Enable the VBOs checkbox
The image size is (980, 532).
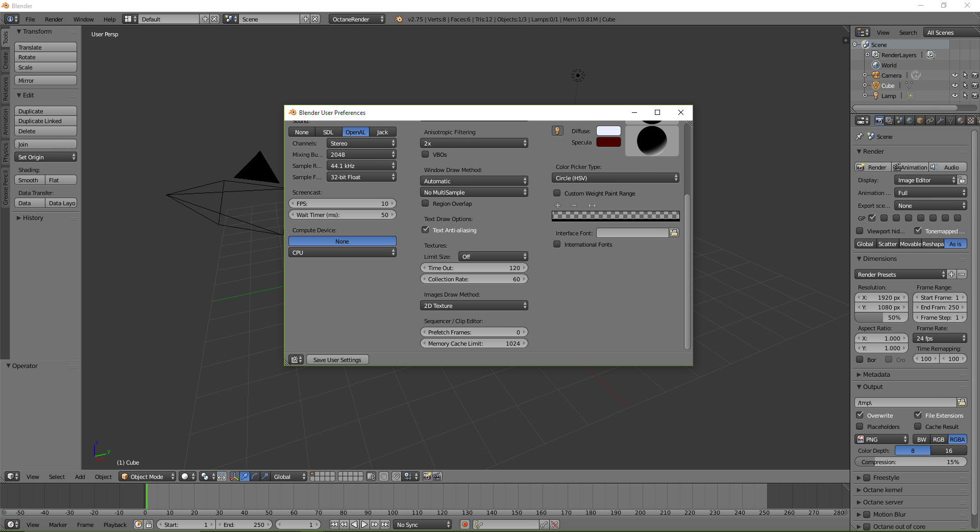tap(425, 154)
